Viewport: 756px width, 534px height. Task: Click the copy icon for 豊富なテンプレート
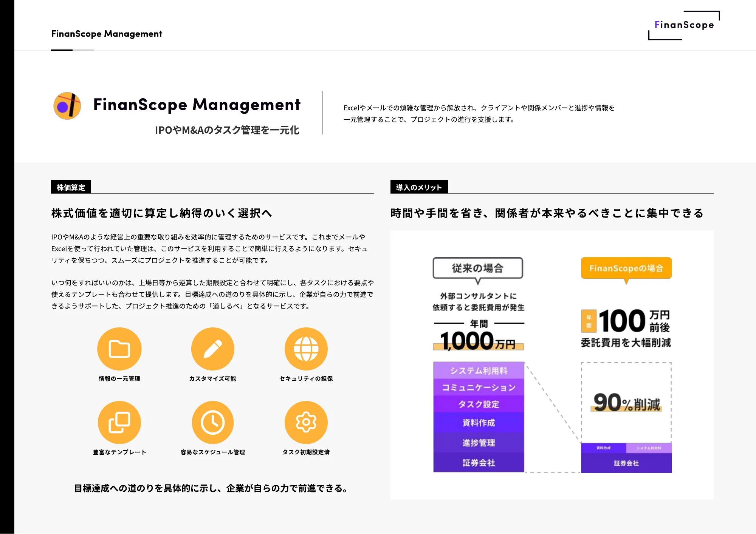pyautogui.click(x=119, y=422)
